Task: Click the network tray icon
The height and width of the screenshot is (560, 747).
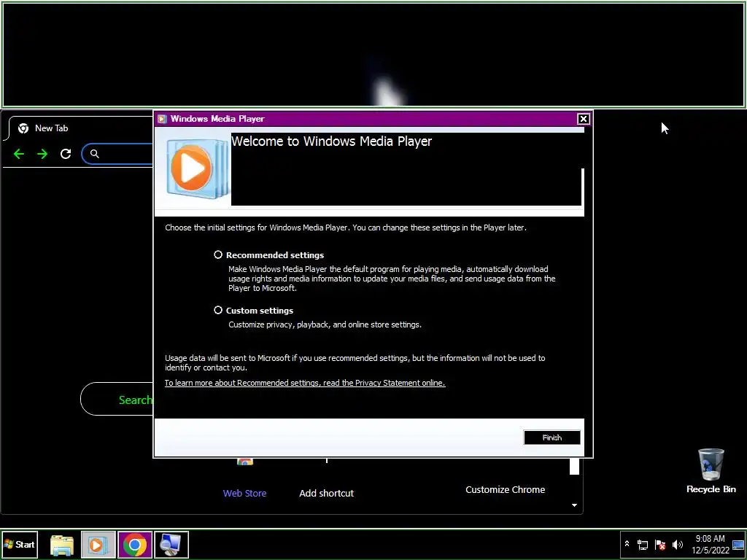Action: coord(643,544)
